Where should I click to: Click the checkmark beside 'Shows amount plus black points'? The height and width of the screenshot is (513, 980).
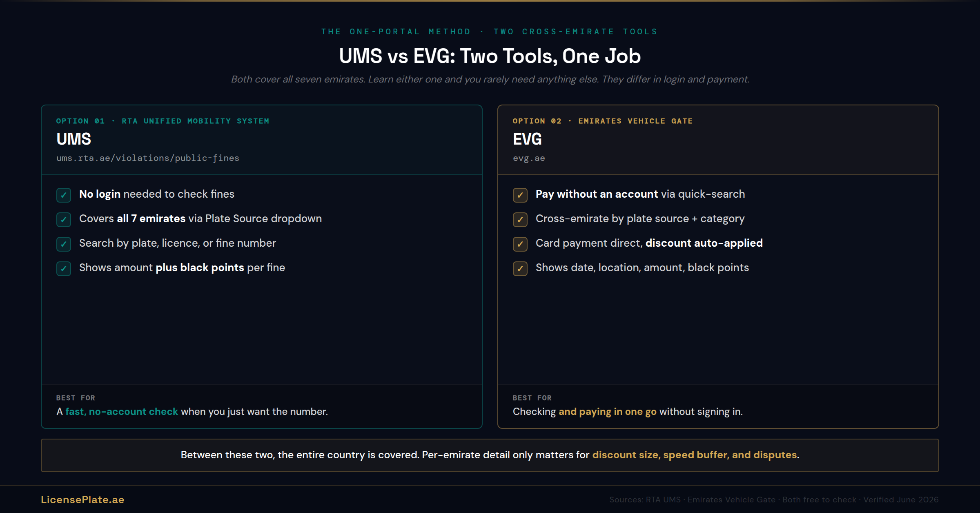click(64, 268)
